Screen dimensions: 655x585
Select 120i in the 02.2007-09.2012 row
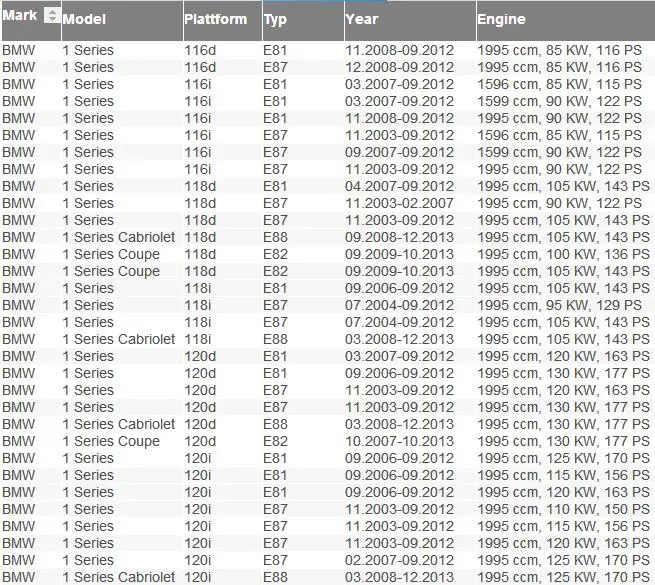click(x=198, y=560)
